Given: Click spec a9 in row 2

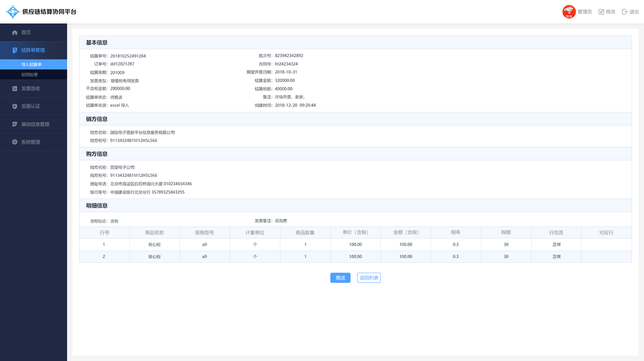Looking at the screenshot, I should [204, 256].
